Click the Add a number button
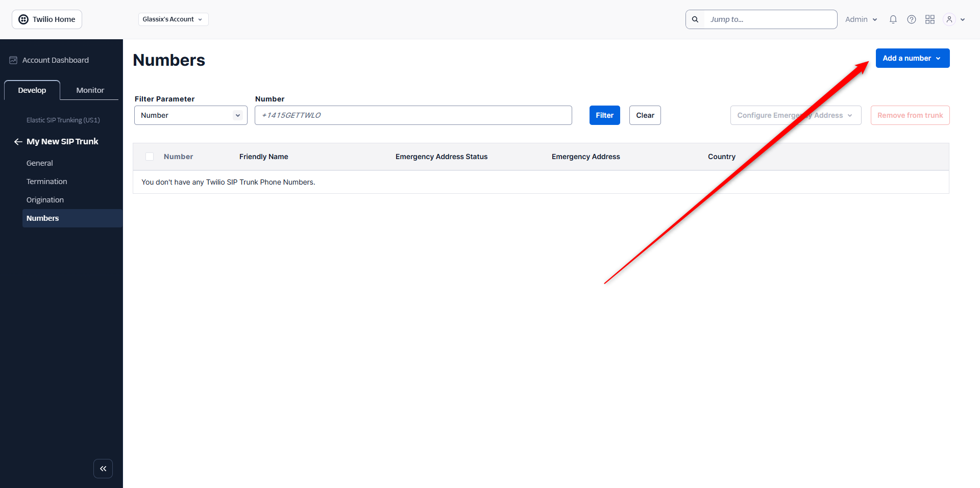This screenshot has height=488, width=980. point(913,58)
